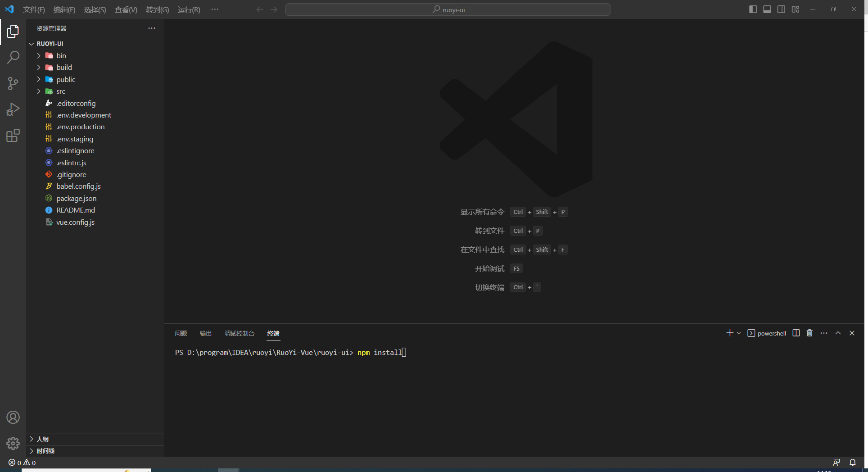Open the terminal launch profile dropdown arrow

point(739,333)
